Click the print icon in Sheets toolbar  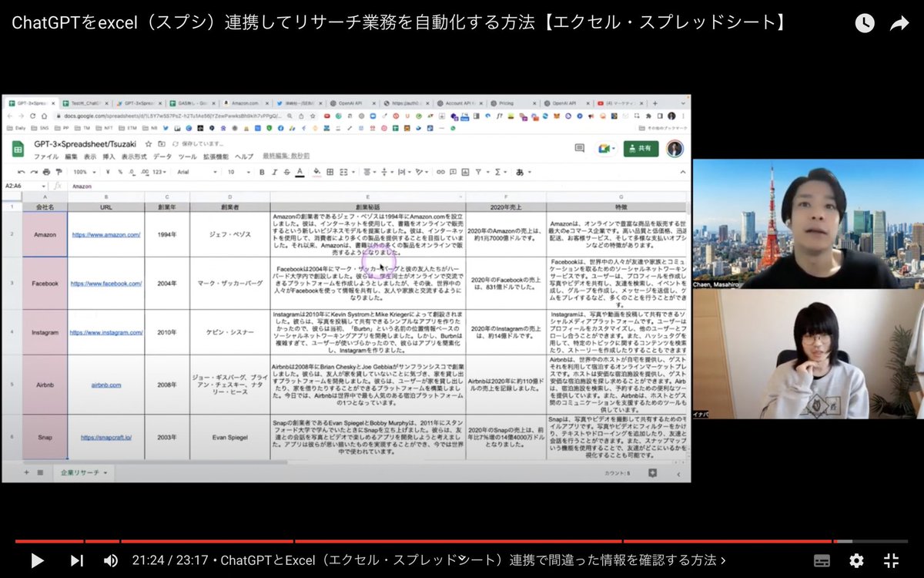click(46, 172)
